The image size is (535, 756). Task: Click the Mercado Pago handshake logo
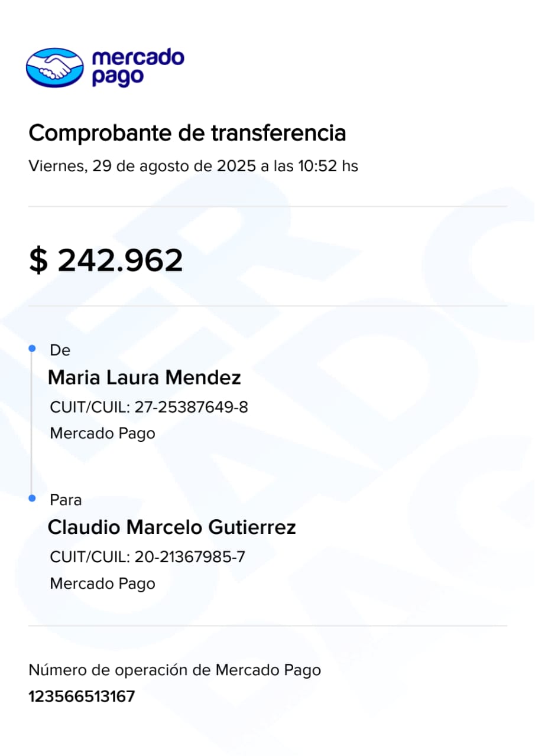pyautogui.click(x=55, y=67)
